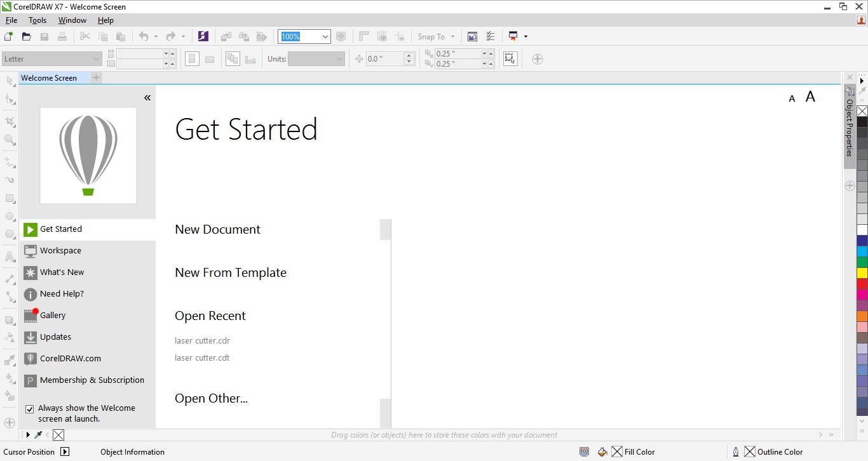Select the No Color swatch atop the palette
Screen dimensions: 868x461
pos(862,111)
